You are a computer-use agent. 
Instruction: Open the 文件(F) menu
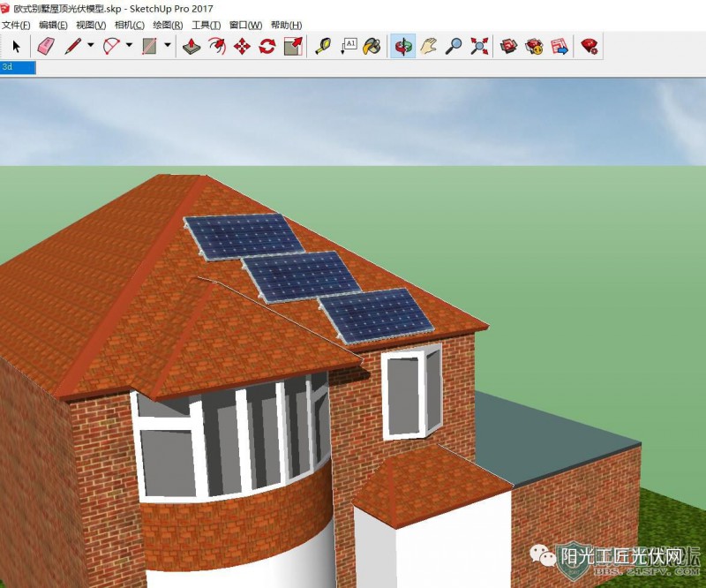(16, 25)
